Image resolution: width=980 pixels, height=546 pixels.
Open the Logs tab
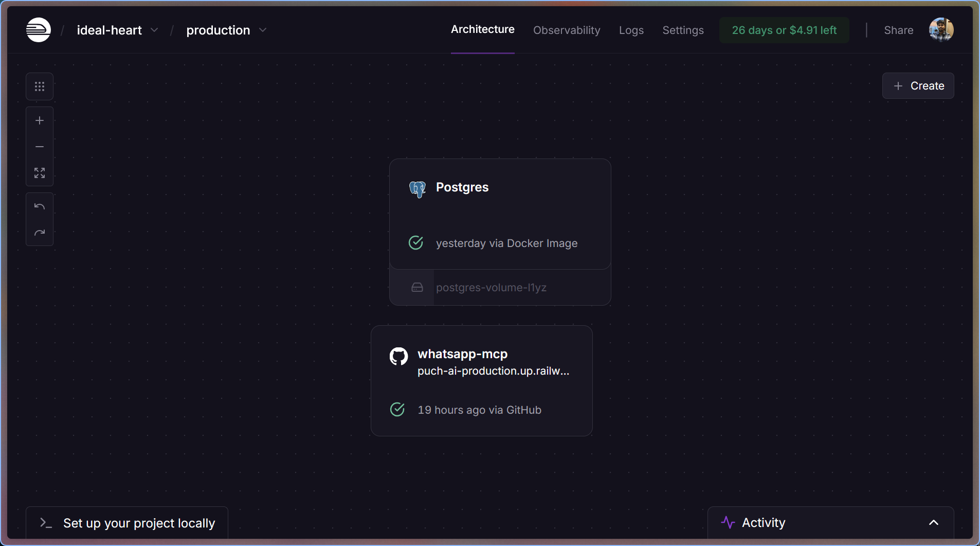tap(631, 30)
